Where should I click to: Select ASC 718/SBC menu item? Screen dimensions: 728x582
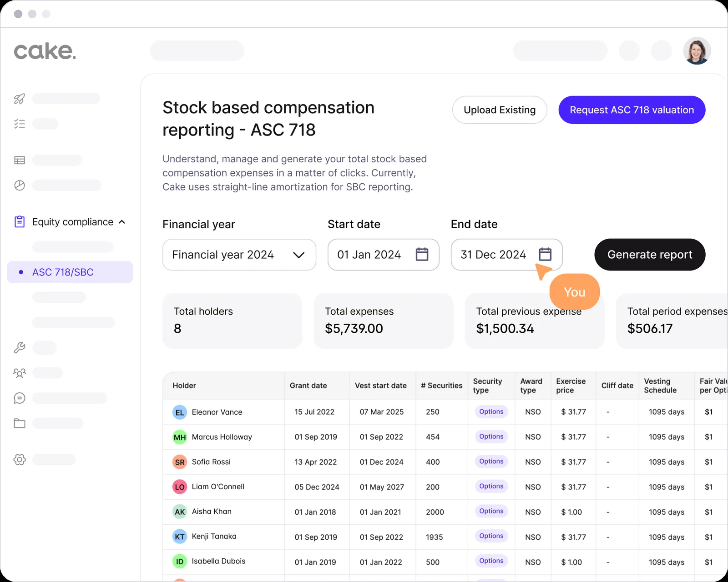pos(70,272)
